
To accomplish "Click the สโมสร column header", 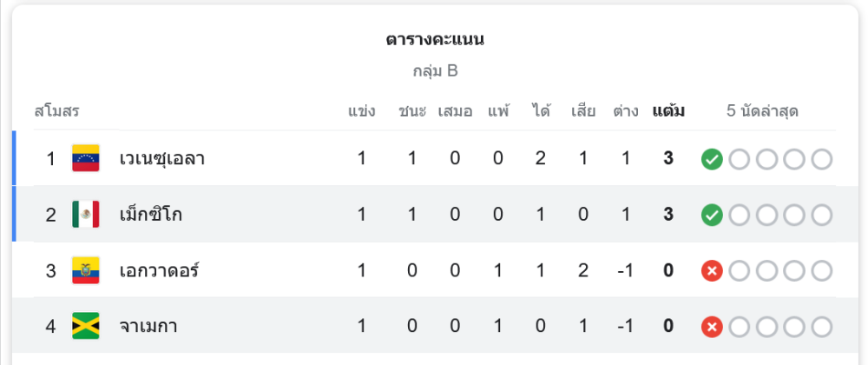I will [x=57, y=111].
